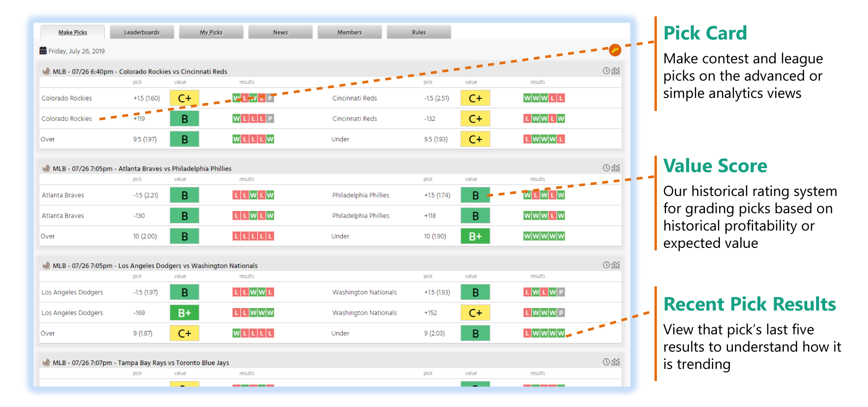Click the calendar icon beside the date

(43, 50)
